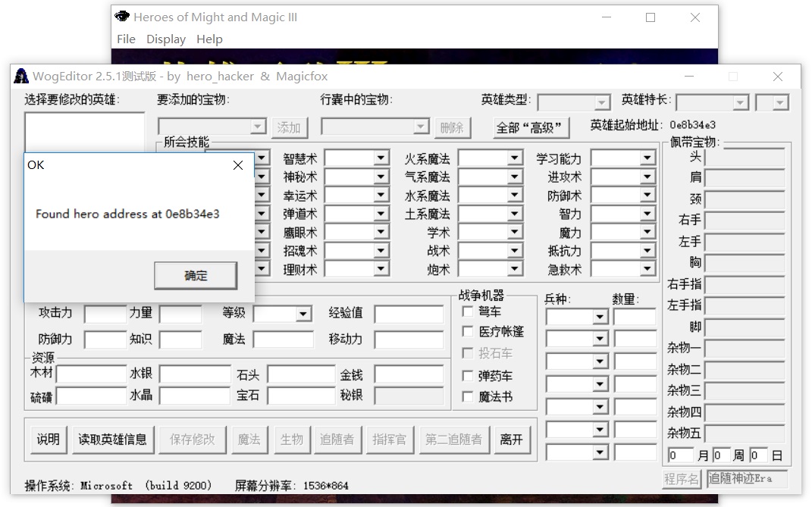812x507 pixels.
Task: Open the File menu in Heroes window
Action: click(126, 39)
